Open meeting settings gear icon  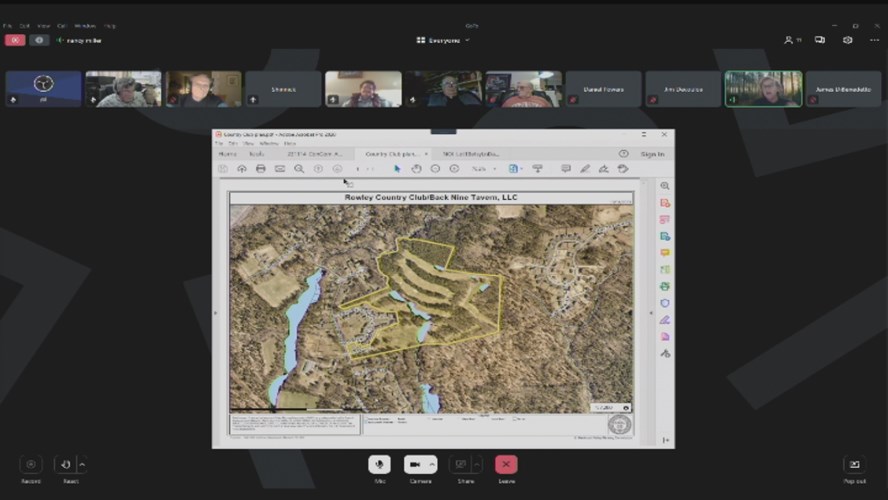tap(847, 40)
